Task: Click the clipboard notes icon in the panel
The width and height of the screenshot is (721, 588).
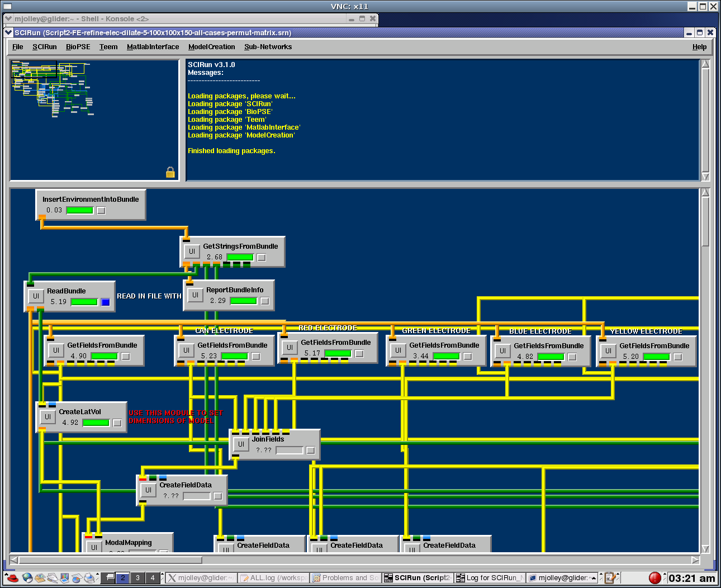Action: point(610,578)
